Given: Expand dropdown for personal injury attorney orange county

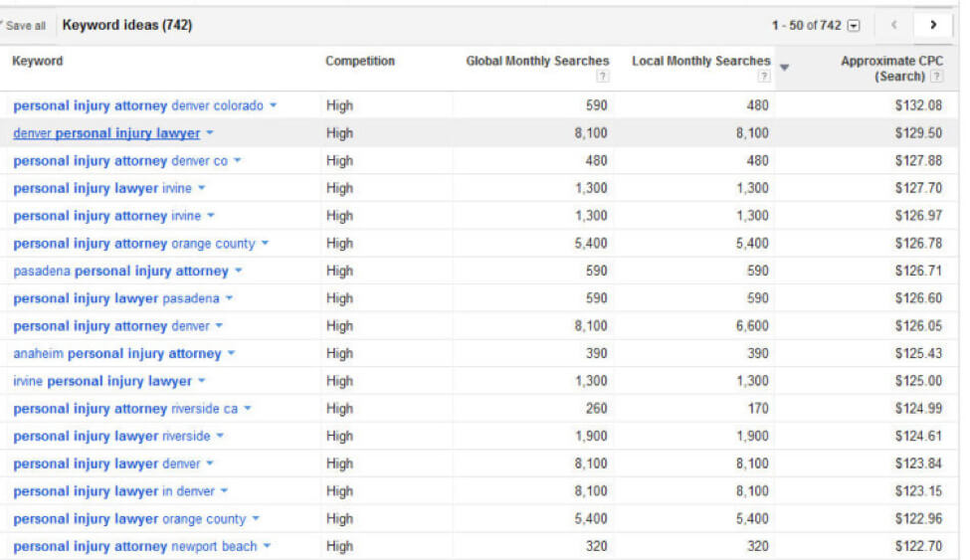Looking at the screenshot, I should click(265, 243).
